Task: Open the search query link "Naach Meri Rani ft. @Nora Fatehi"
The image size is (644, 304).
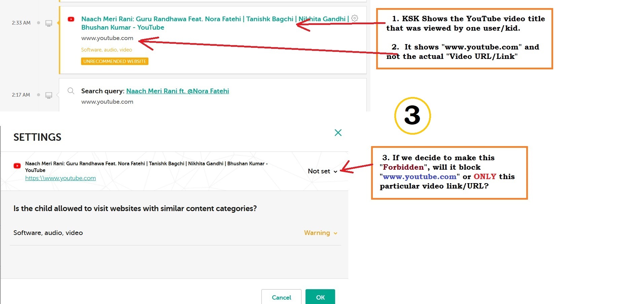Action: (x=178, y=91)
